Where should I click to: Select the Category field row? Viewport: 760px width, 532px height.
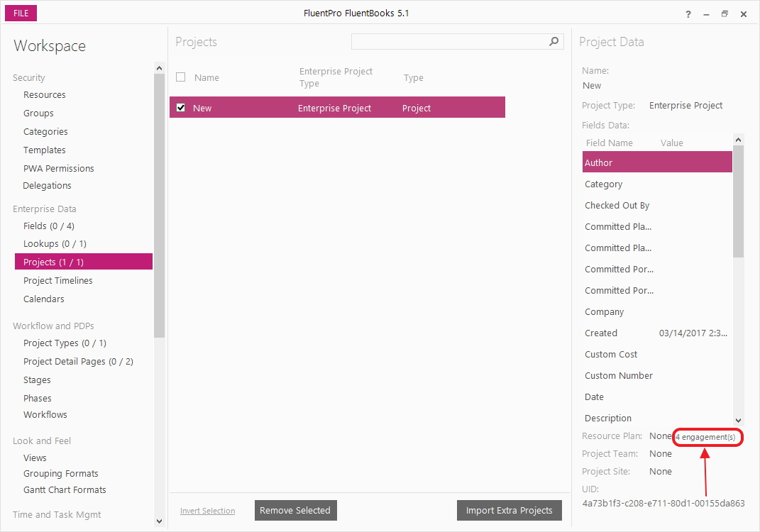tap(657, 184)
